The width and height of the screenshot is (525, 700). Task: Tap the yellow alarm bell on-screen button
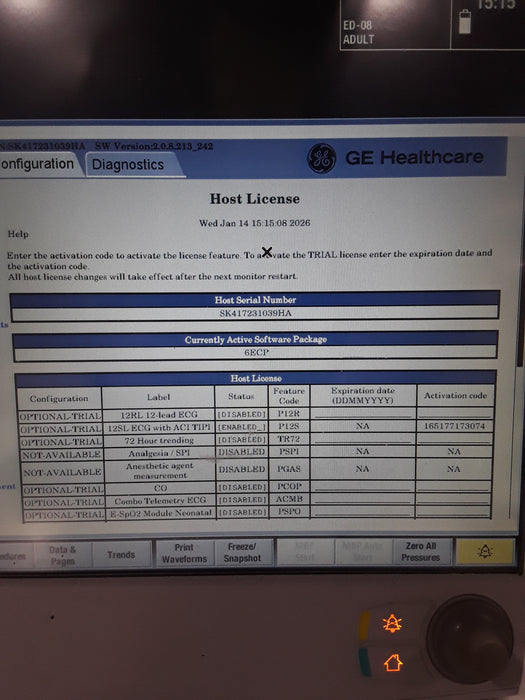click(x=485, y=552)
